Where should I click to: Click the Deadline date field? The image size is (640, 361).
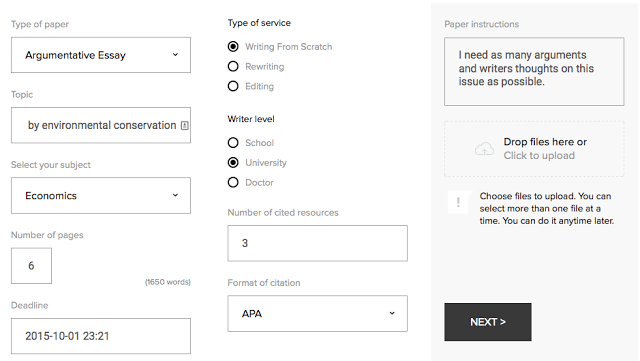pos(101,336)
